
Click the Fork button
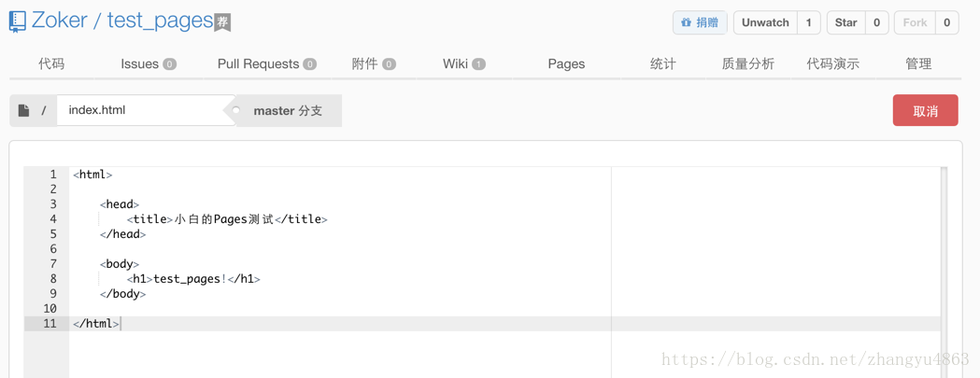click(915, 22)
